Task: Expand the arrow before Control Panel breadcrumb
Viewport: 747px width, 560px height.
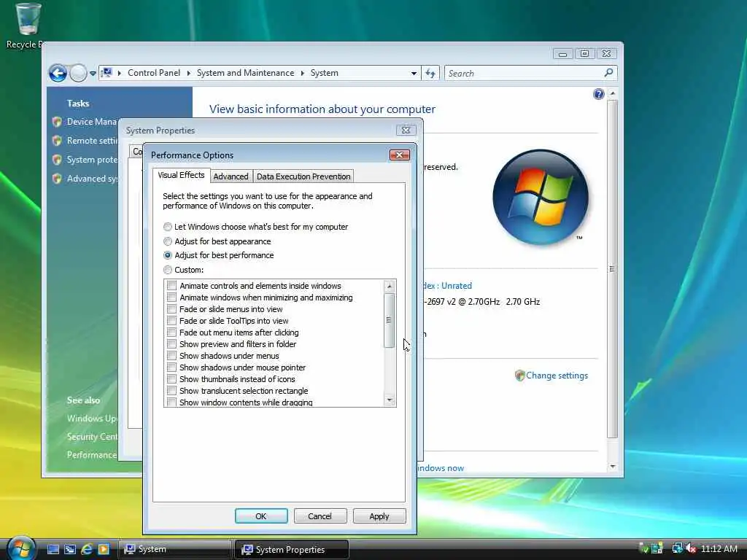Action: click(x=119, y=74)
